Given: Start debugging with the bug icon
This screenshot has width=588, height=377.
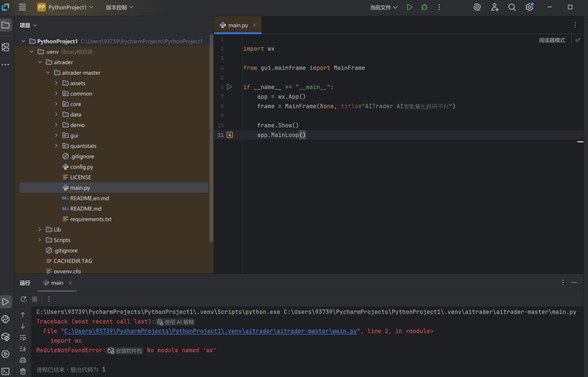Looking at the screenshot, I should 425,7.
